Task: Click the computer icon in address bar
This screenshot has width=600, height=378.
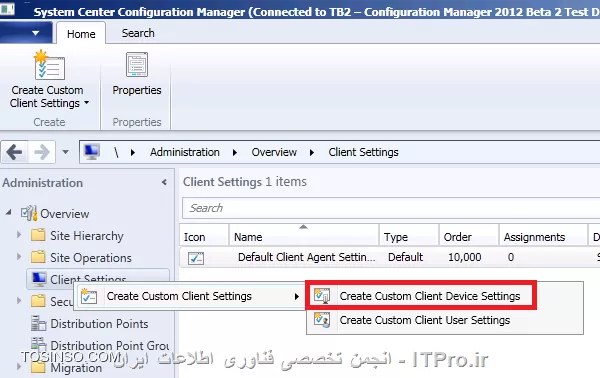Action: pyautogui.click(x=92, y=152)
